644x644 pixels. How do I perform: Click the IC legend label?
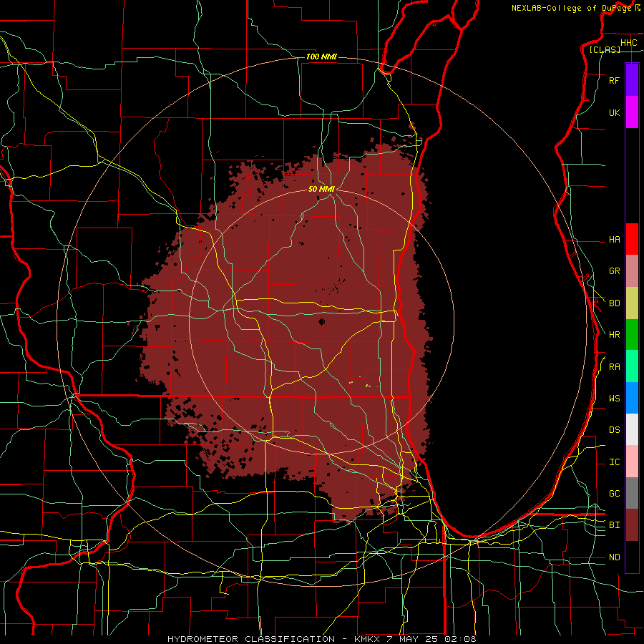pyautogui.click(x=614, y=462)
